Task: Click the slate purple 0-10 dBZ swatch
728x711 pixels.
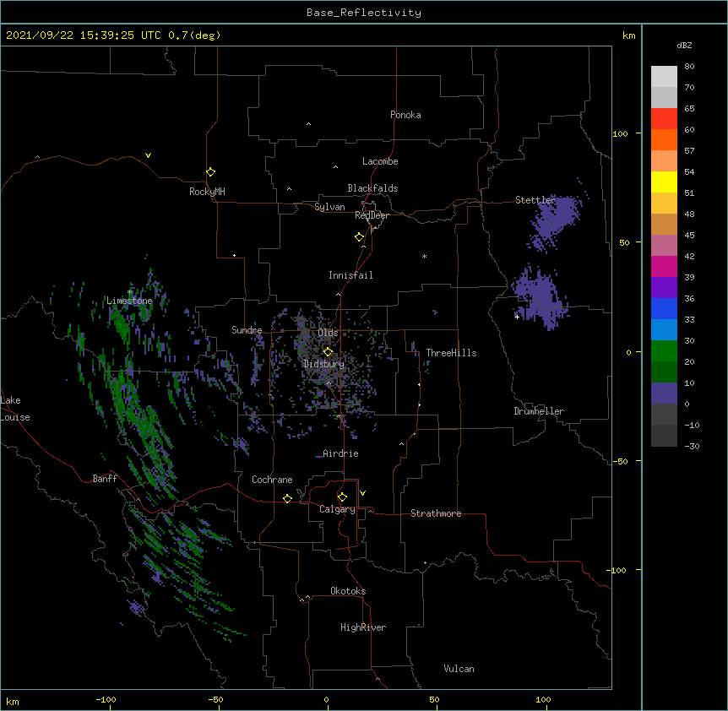Action: pyautogui.click(x=664, y=393)
